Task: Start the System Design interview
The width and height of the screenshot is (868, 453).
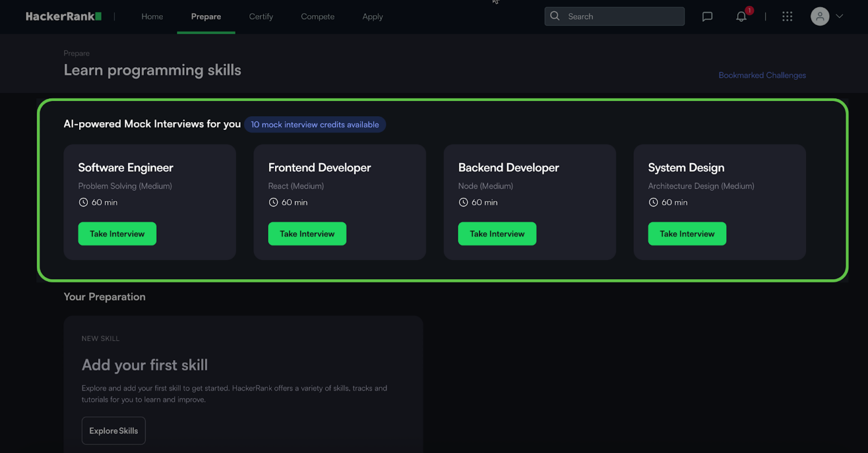Action: (x=687, y=234)
